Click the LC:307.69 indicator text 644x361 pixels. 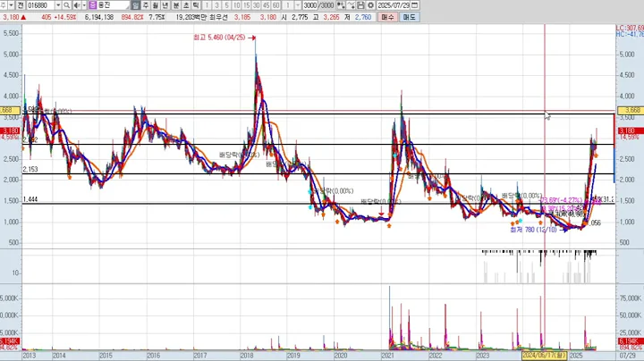[x=630, y=28]
